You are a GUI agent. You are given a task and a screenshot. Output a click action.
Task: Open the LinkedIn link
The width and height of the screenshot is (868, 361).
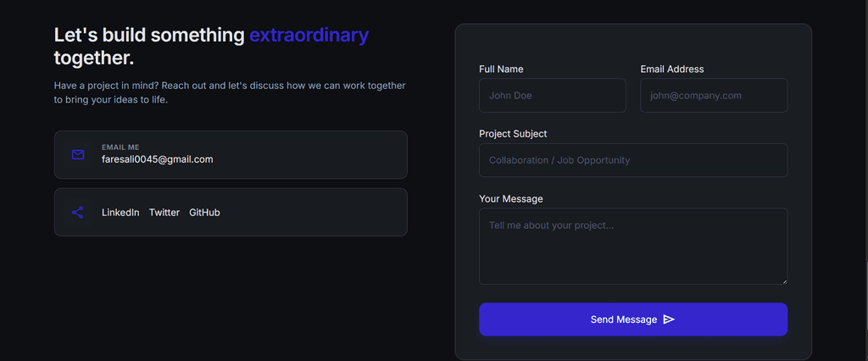[x=120, y=213]
